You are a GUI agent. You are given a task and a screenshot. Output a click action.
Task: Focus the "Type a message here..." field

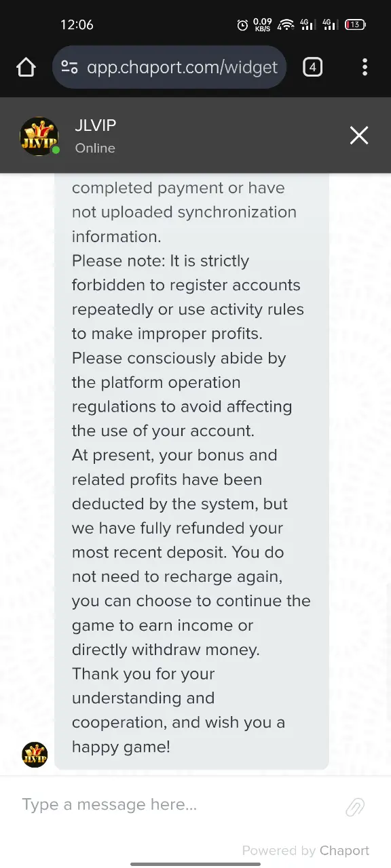coord(180,805)
